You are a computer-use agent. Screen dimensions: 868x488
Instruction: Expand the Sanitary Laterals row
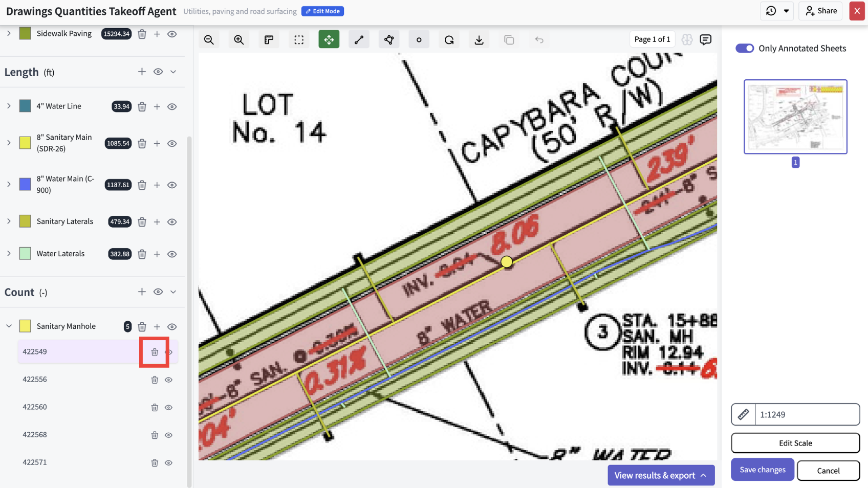coord(9,221)
